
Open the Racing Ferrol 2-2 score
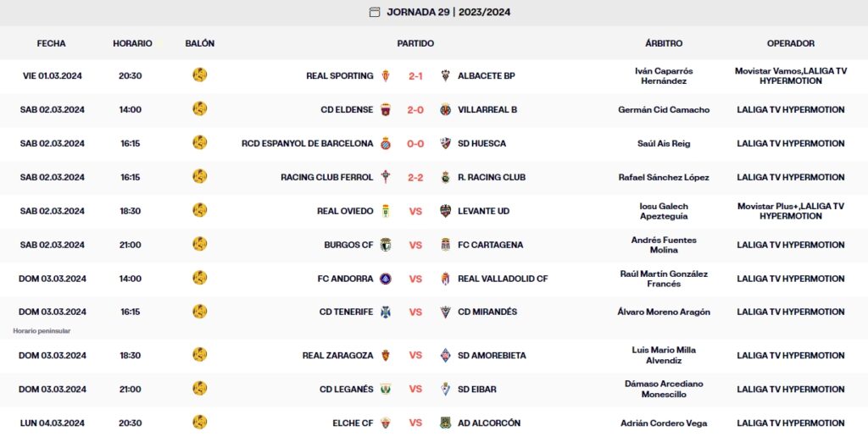[x=415, y=178]
